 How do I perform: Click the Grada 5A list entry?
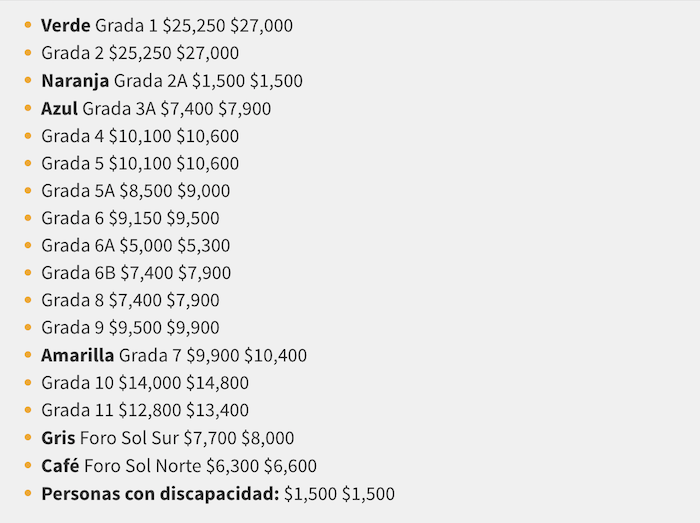click(x=135, y=191)
